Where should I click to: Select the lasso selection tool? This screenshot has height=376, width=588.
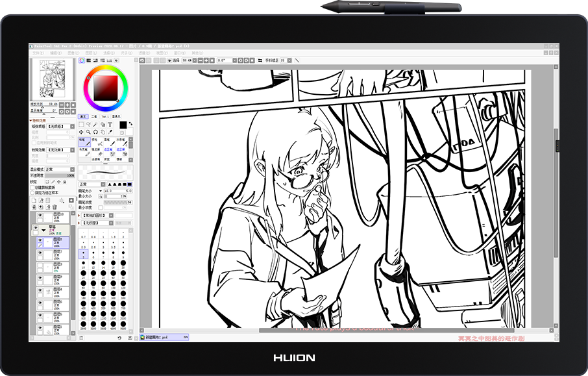click(88, 125)
